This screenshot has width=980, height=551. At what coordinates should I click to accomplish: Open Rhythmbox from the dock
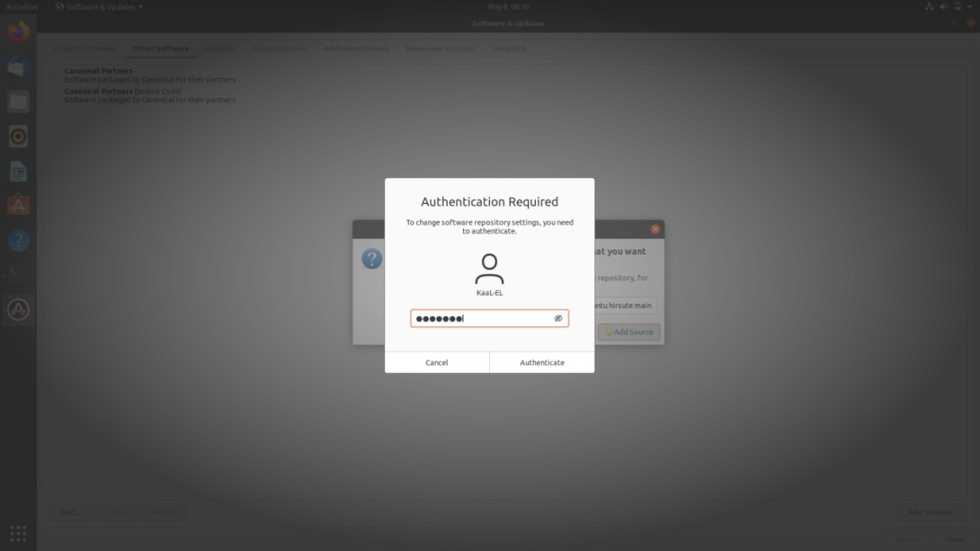pos(18,137)
